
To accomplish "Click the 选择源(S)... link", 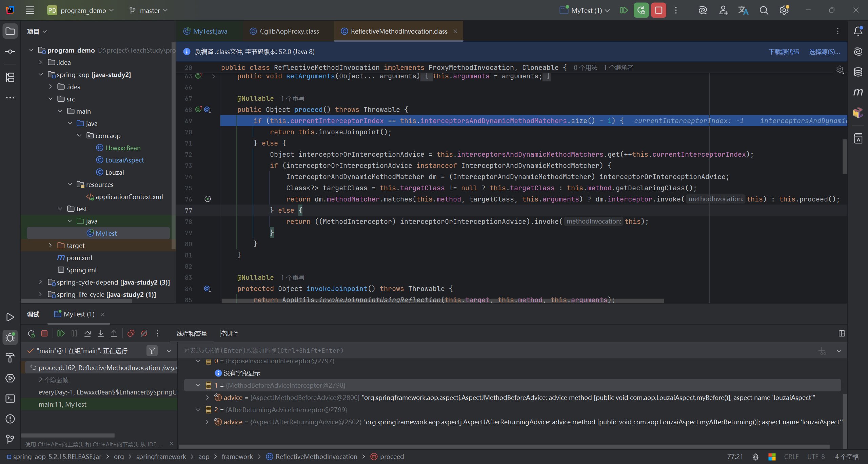I will tap(824, 52).
